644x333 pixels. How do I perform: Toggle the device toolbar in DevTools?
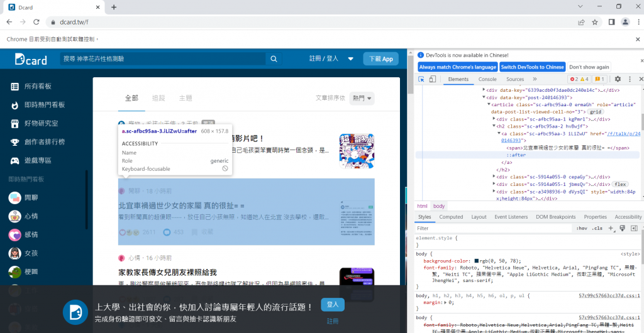[x=432, y=79]
